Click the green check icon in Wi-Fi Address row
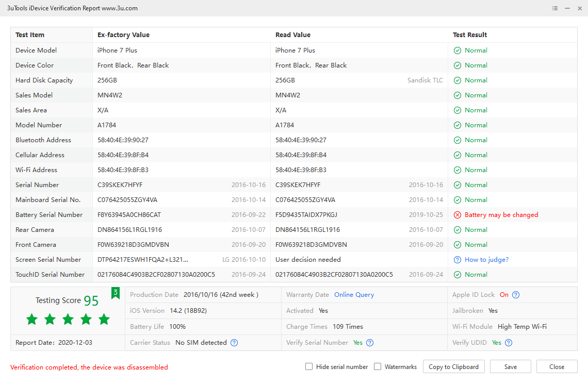Screen dimensions: 588x386 coord(458,170)
